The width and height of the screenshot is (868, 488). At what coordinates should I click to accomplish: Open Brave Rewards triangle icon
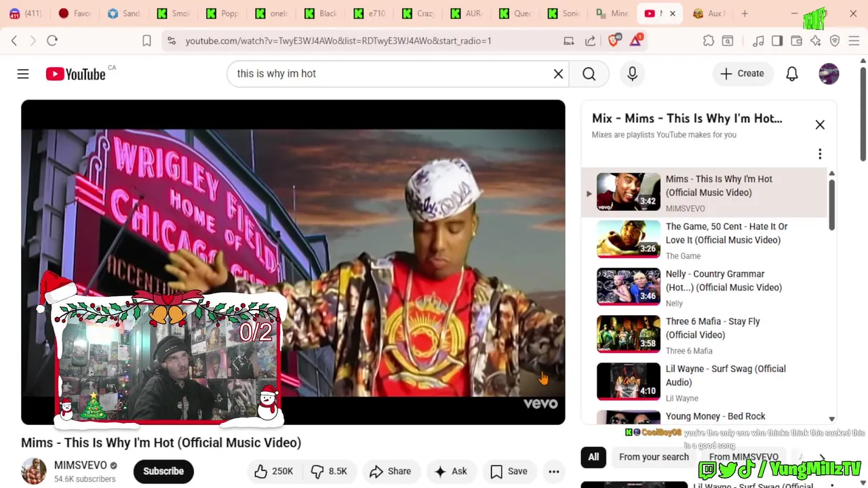pyautogui.click(x=635, y=41)
